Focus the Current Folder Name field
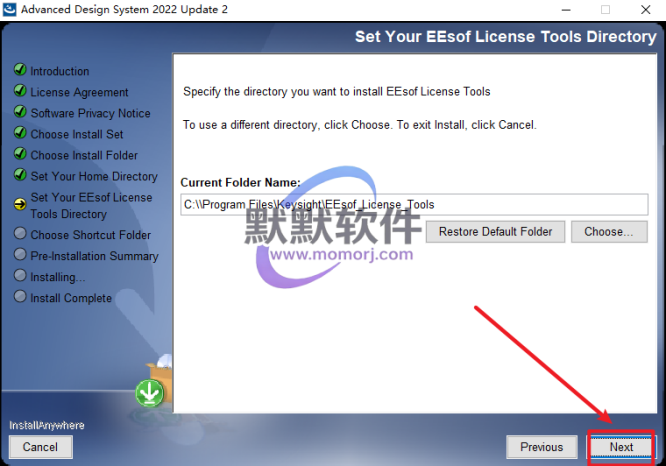Image resolution: width=666 pixels, height=466 pixels. point(414,205)
